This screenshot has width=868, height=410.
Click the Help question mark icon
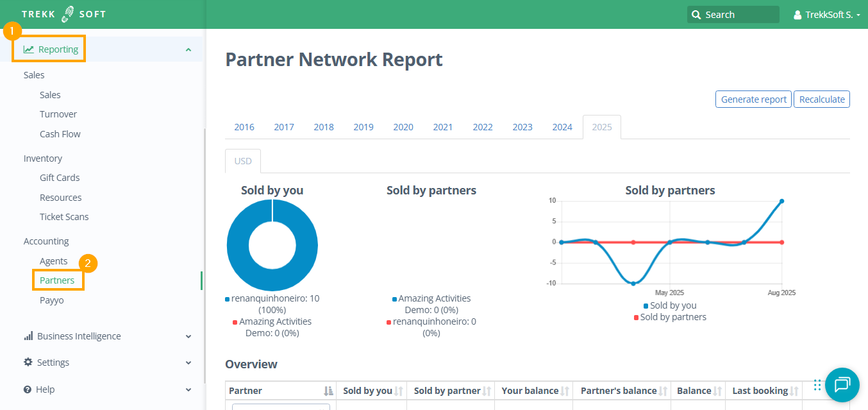[28, 389]
